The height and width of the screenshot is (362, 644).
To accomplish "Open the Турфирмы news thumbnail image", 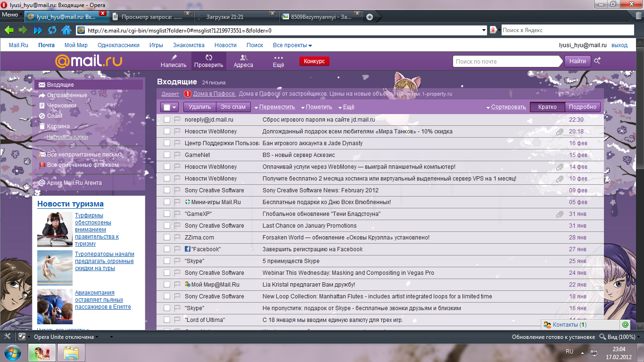I will (x=55, y=230).
